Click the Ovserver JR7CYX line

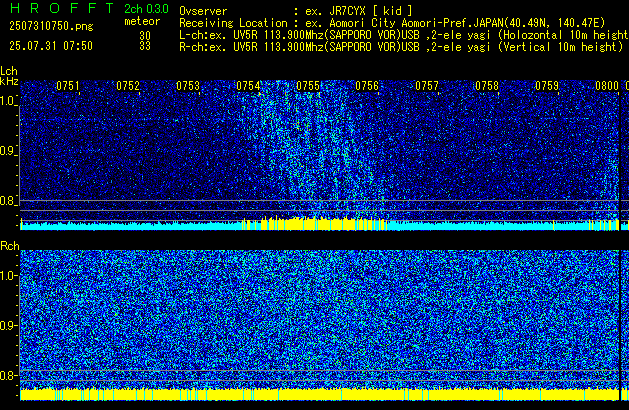click(296, 11)
